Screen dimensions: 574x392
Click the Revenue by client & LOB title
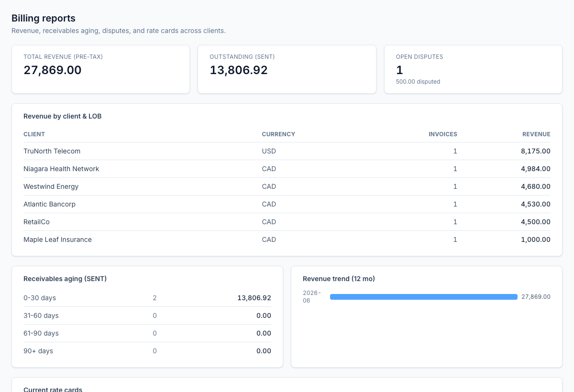pos(63,116)
